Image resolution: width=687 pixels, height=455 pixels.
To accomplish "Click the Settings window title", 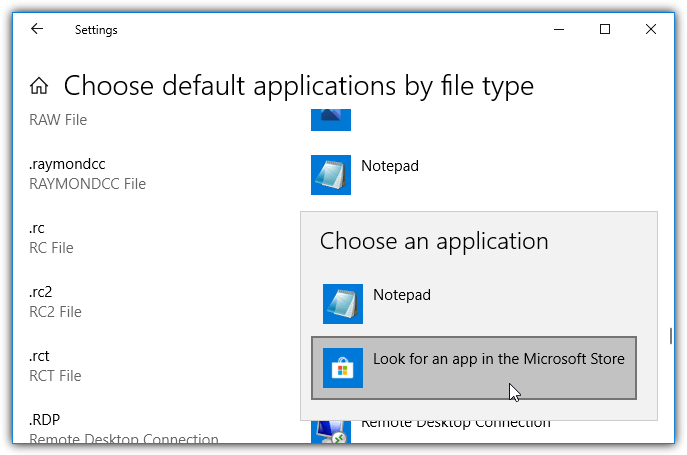I will pos(96,30).
